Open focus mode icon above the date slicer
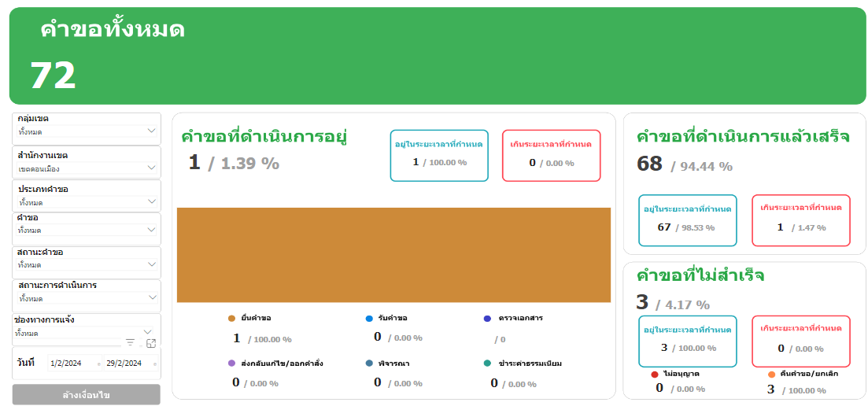868x406 pixels. point(151,343)
